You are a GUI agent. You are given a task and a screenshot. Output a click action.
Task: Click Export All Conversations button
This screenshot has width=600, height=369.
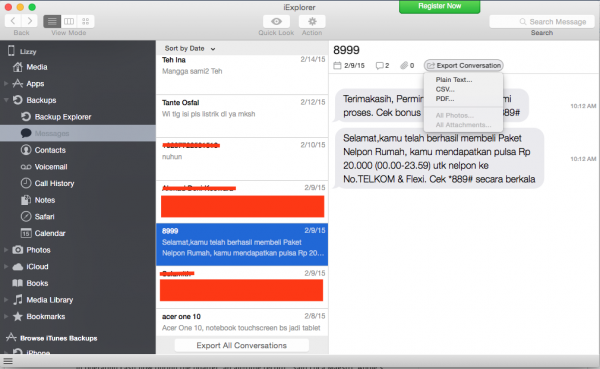(241, 345)
